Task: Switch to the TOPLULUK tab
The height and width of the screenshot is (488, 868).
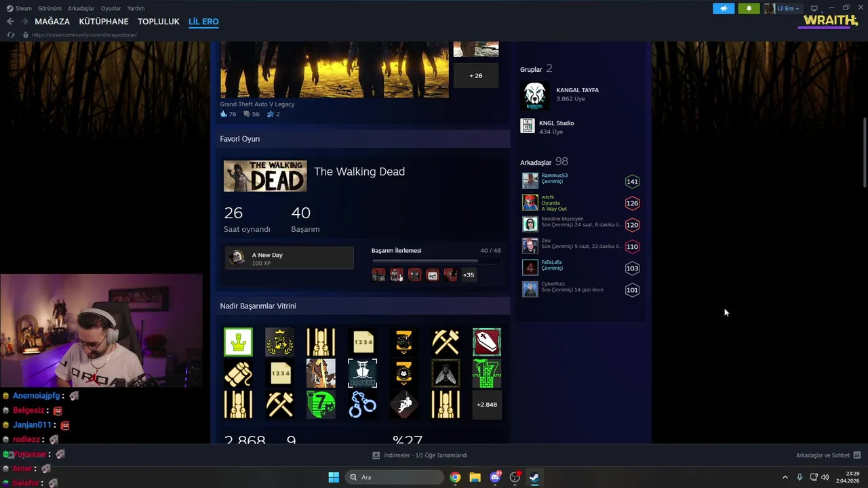Action: [159, 22]
